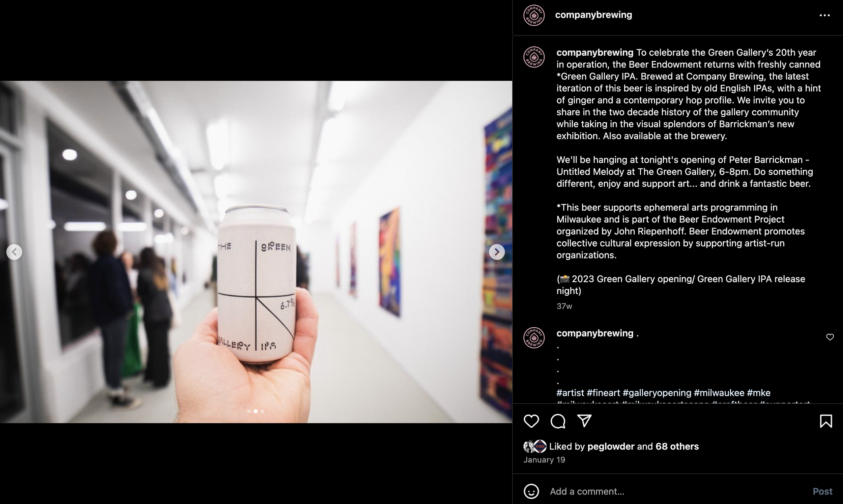Image resolution: width=843 pixels, height=504 pixels.
Task: Open companybrewing username in header
Action: (x=593, y=15)
